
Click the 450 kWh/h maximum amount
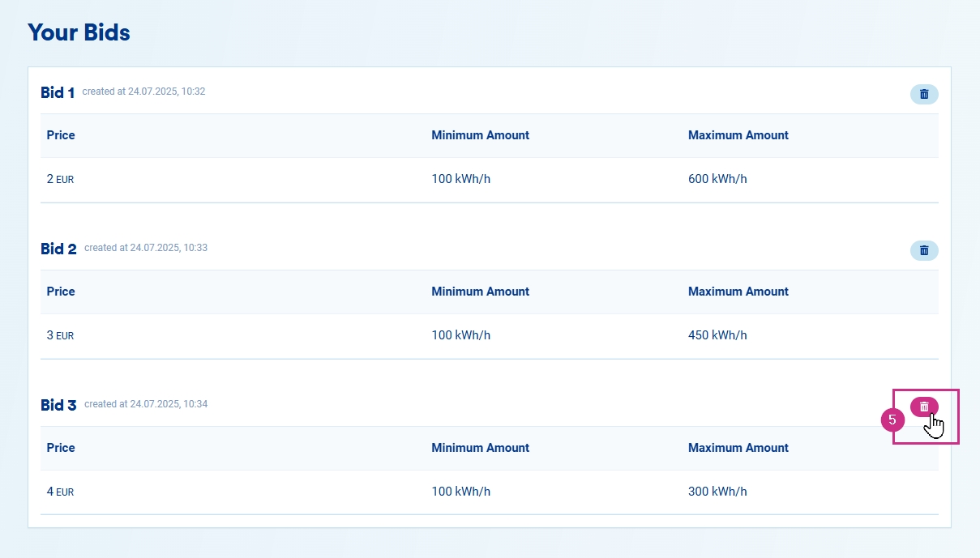click(717, 335)
